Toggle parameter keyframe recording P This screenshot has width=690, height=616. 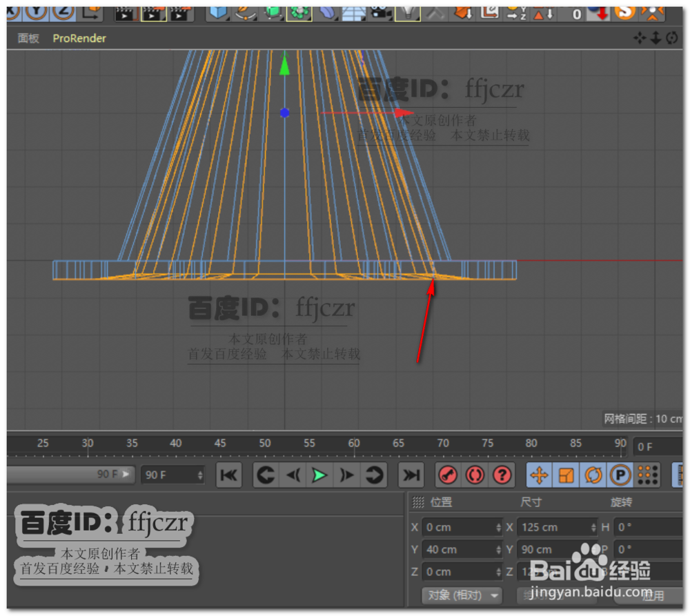pos(620,475)
